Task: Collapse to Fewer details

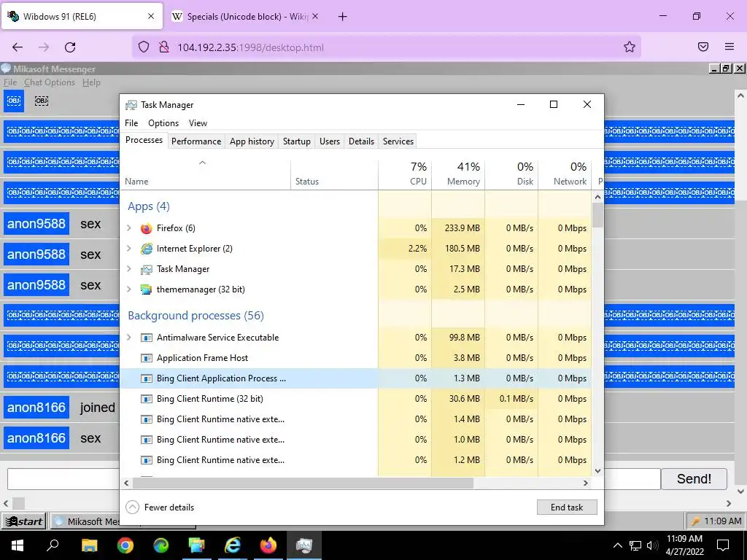Action: (160, 507)
